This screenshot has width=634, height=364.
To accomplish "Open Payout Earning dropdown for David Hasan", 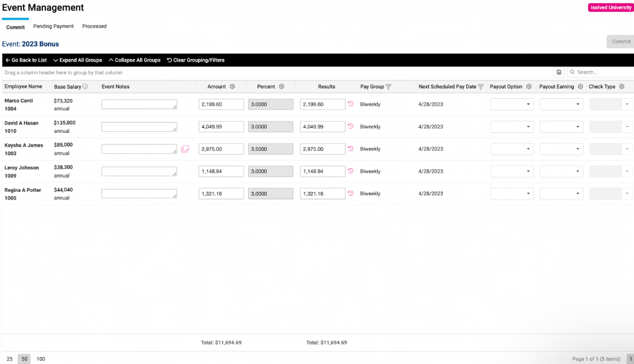I will click(561, 127).
